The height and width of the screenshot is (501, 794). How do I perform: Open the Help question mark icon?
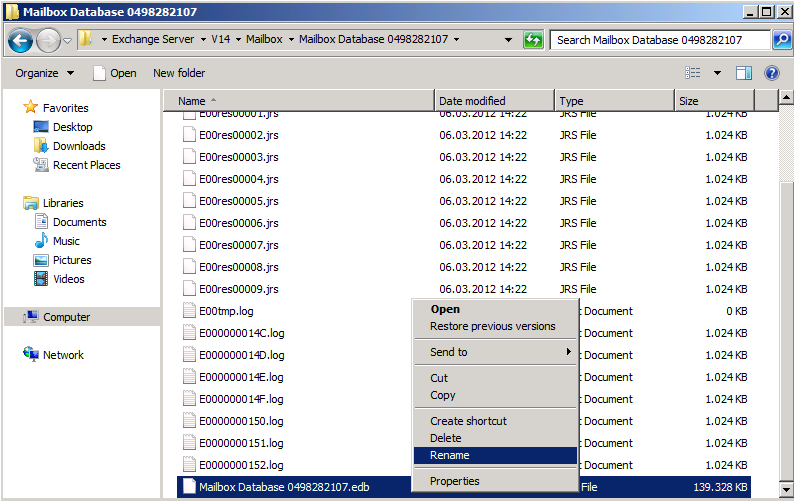coord(772,73)
